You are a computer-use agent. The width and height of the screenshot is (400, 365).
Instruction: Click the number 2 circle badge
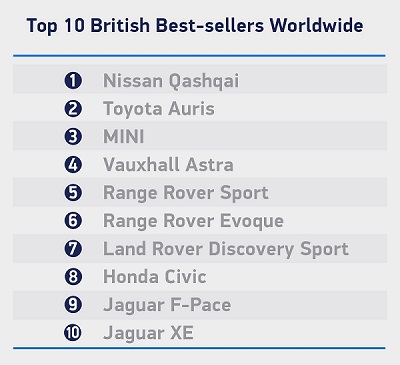click(x=73, y=109)
